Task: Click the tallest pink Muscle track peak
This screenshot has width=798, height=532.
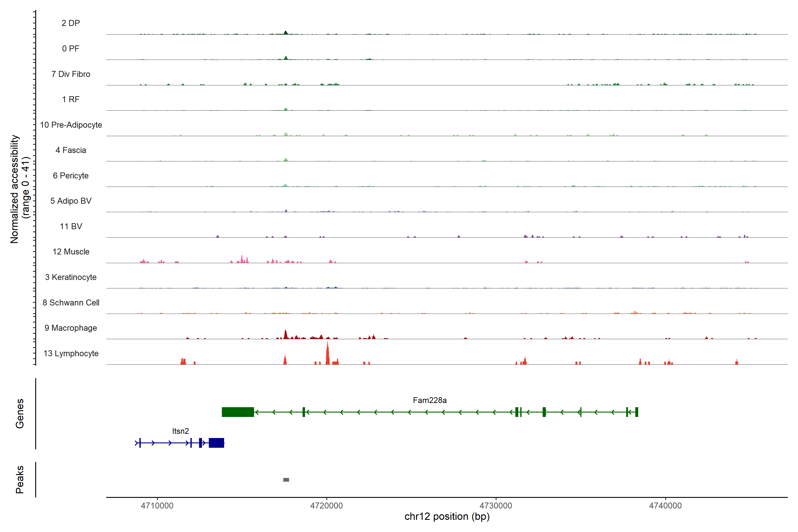Action: click(x=242, y=260)
